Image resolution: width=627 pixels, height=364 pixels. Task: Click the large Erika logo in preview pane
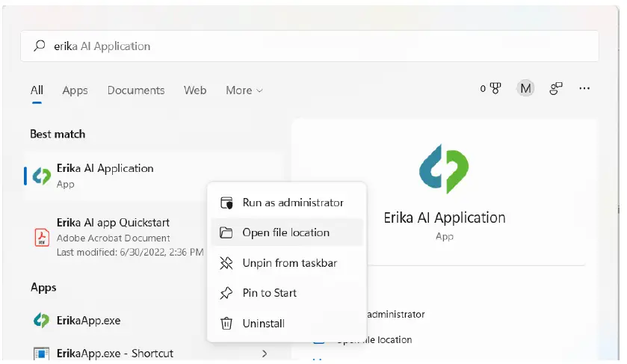click(x=444, y=169)
